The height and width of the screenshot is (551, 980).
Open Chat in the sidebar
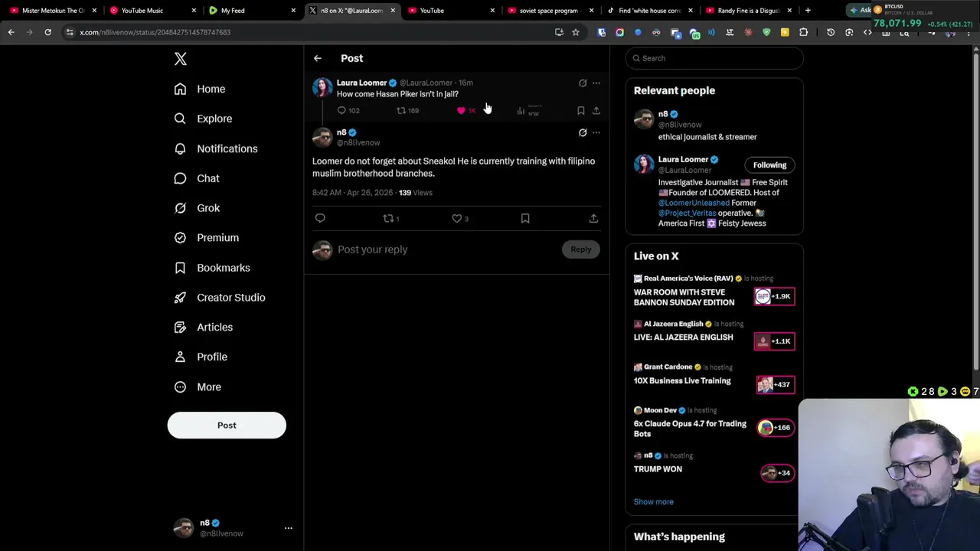click(197, 178)
